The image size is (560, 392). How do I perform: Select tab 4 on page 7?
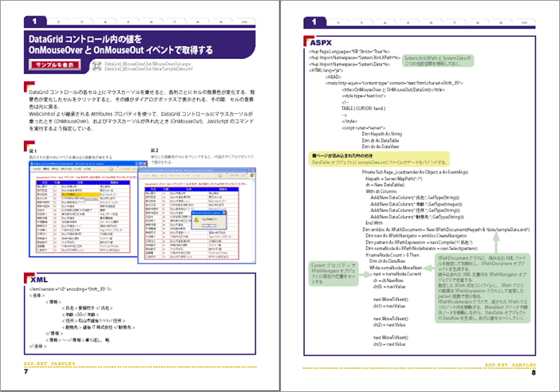pyautogui.click(x=105, y=22)
